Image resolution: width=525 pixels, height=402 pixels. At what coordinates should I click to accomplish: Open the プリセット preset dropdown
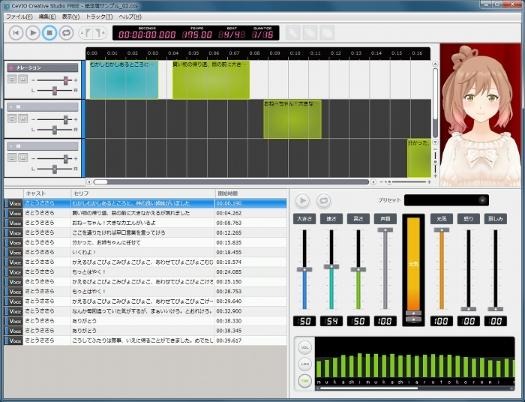[x=446, y=200]
